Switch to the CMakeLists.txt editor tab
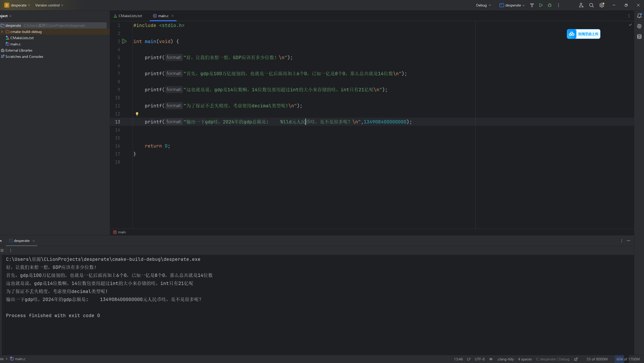The image size is (644, 363). click(x=130, y=16)
